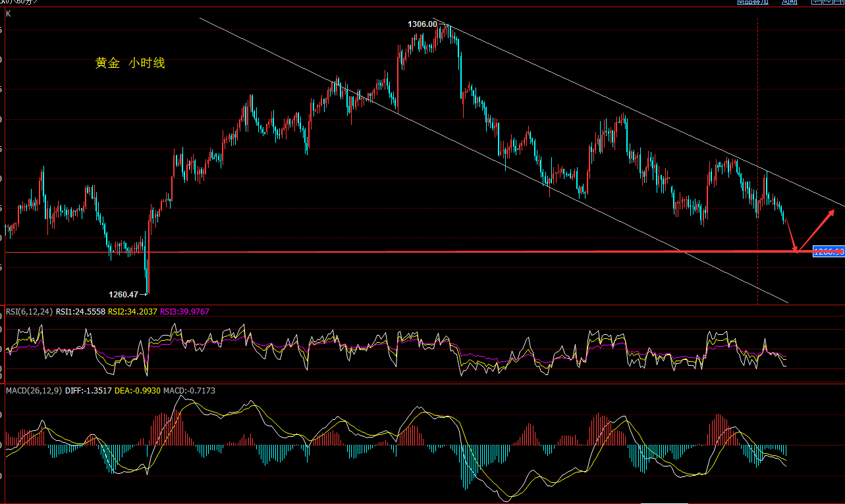Select the yellow RSI2 value label
The width and height of the screenshot is (845, 504).
point(132,311)
